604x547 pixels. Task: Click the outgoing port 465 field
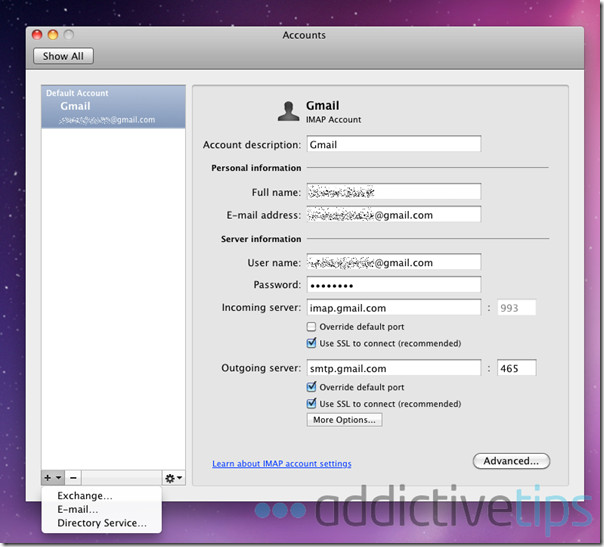click(516, 368)
